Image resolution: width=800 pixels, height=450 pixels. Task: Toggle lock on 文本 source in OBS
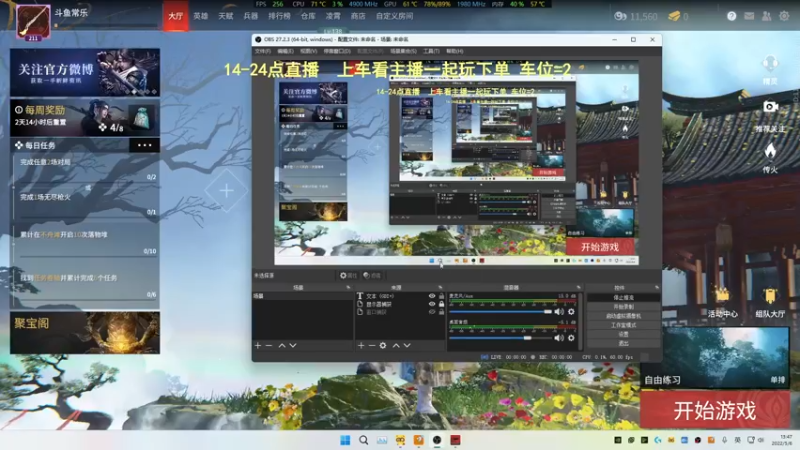pos(442,296)
